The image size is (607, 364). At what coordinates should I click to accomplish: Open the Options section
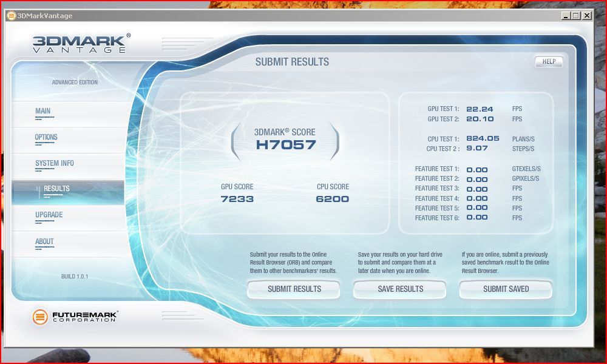[46, 137]
